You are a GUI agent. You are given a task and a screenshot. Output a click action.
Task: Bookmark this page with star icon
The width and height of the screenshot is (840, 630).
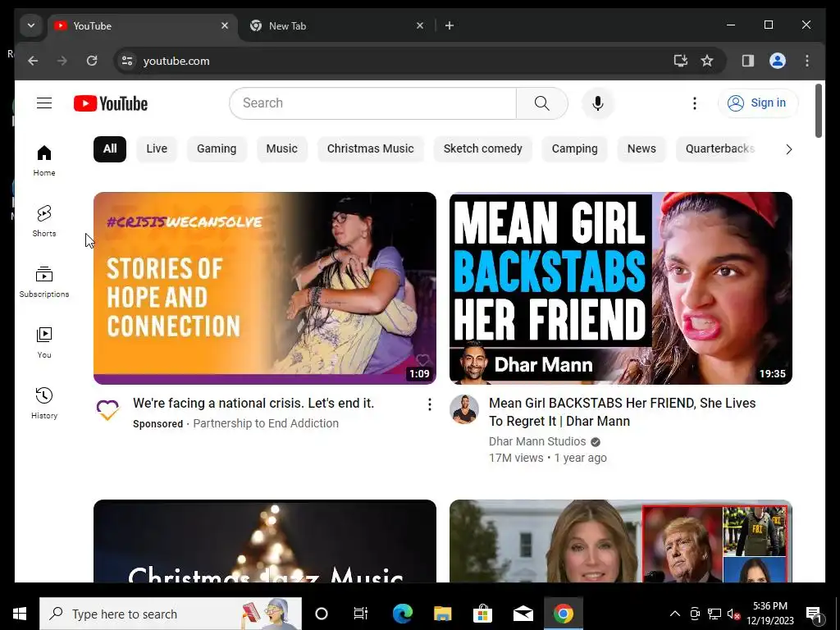707,61
